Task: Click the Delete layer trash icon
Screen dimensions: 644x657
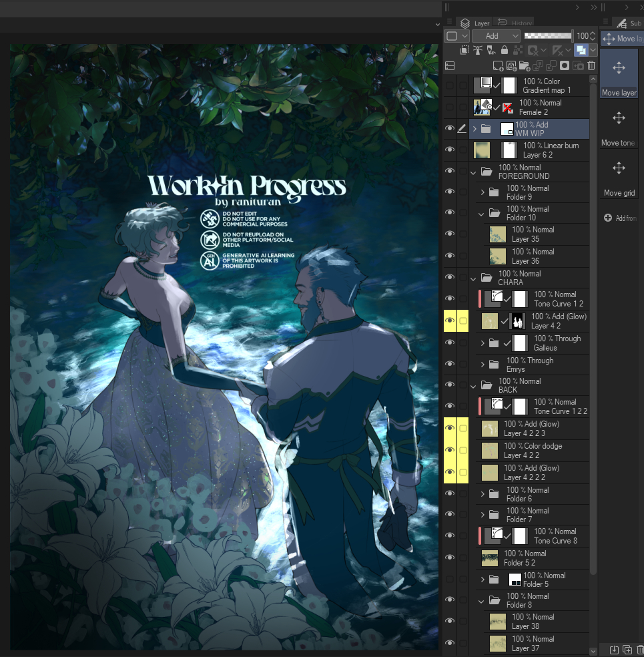Action: 591,65
